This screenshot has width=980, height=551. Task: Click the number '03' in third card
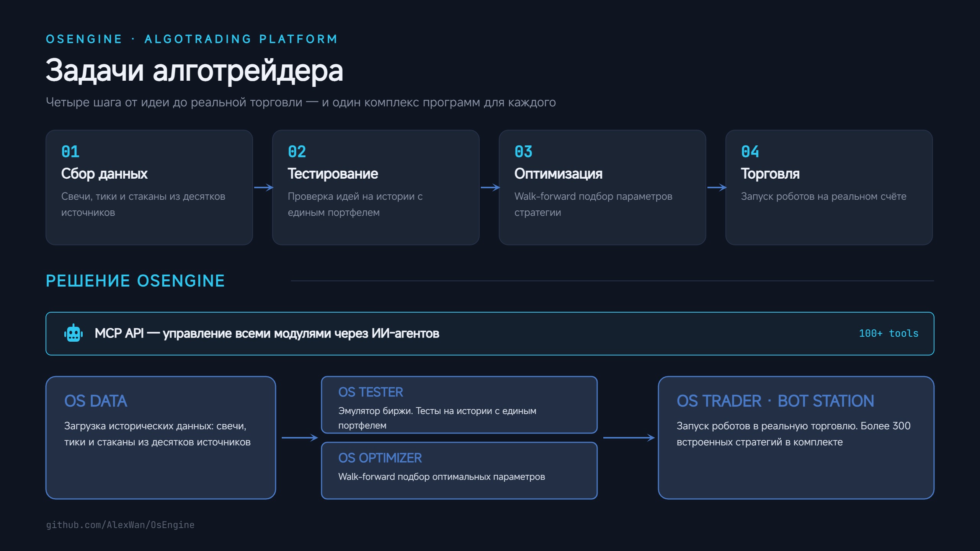524,152
